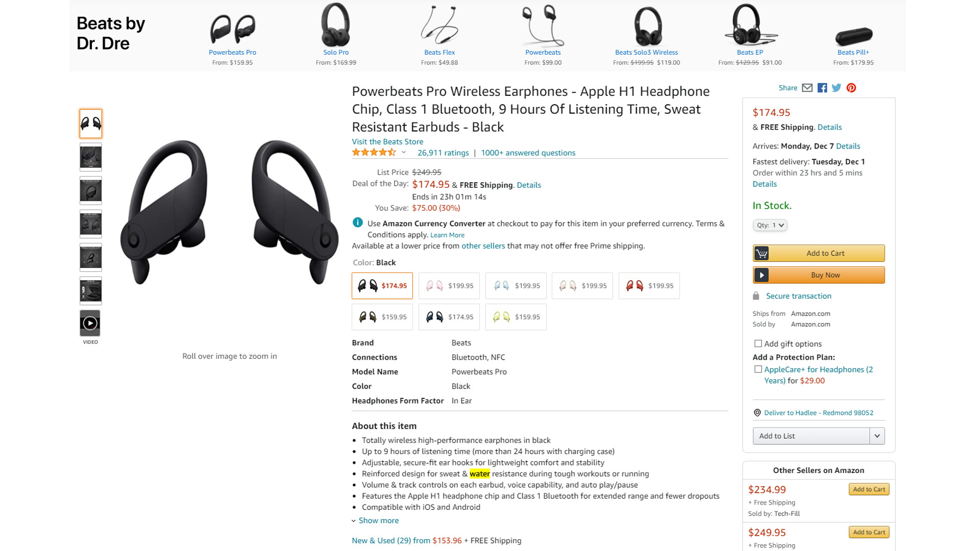Screen dimensions: 980x551
Task: Check AppleCare+ for Headphones protection plan
Action: 758,369
